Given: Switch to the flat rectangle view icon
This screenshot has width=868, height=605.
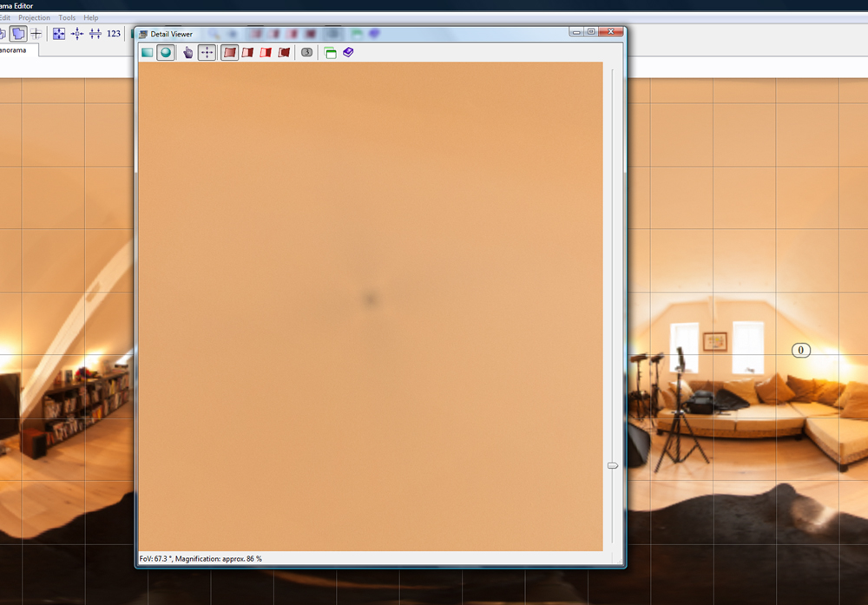Looking at the screenshot, I should [x=147, y=53].
